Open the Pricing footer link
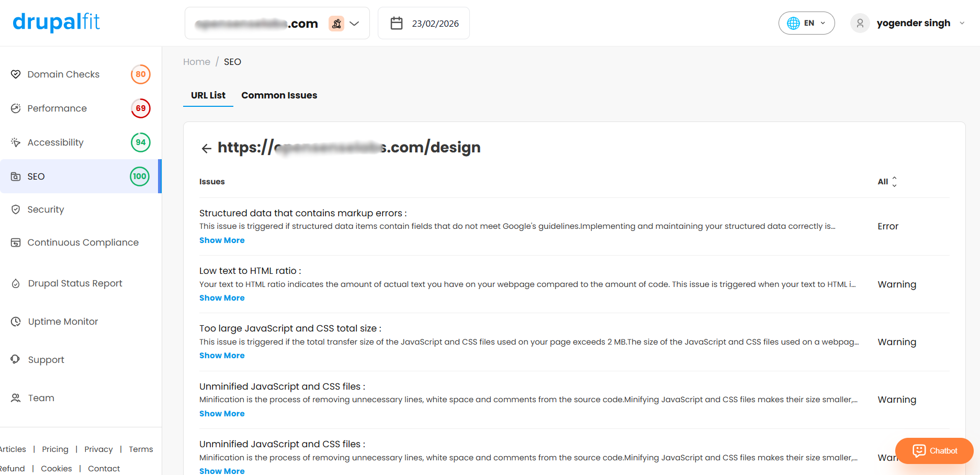 pyautogui.click(x=55, y=449)
